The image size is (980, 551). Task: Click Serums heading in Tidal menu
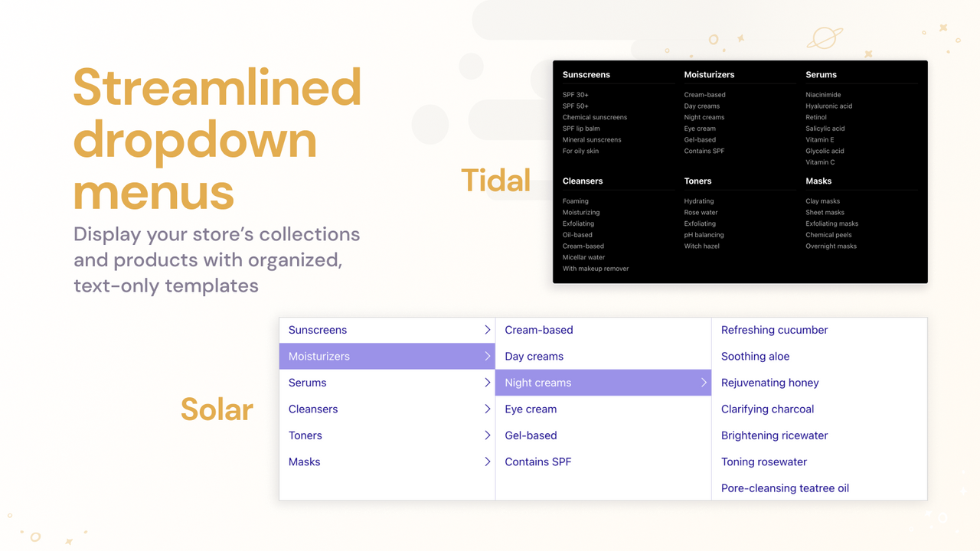coord(821,75)
